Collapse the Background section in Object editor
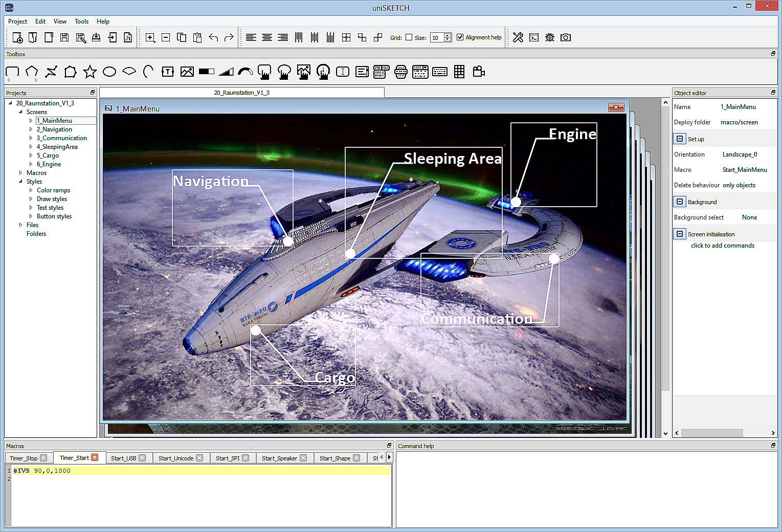 click(x=680, y=202)
